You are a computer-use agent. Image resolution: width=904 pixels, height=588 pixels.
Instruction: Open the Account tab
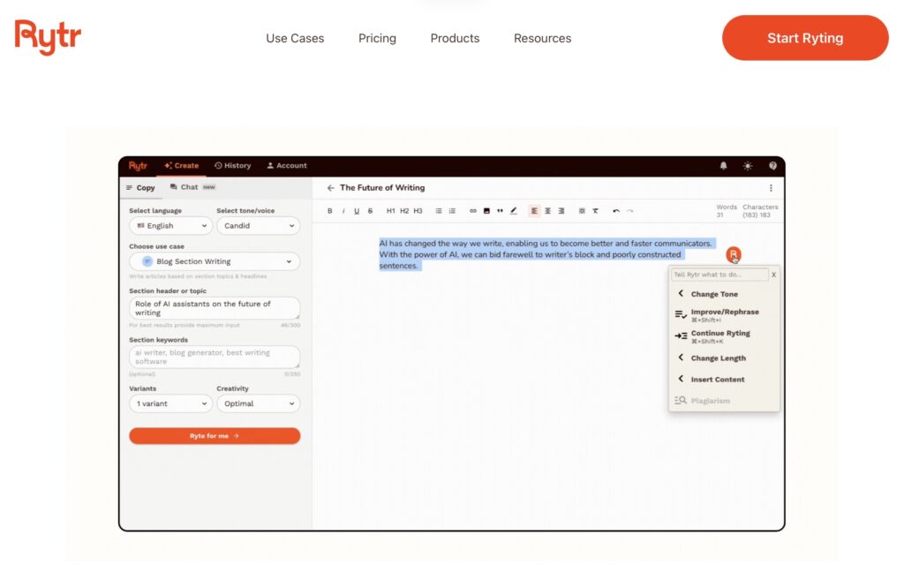287,165
